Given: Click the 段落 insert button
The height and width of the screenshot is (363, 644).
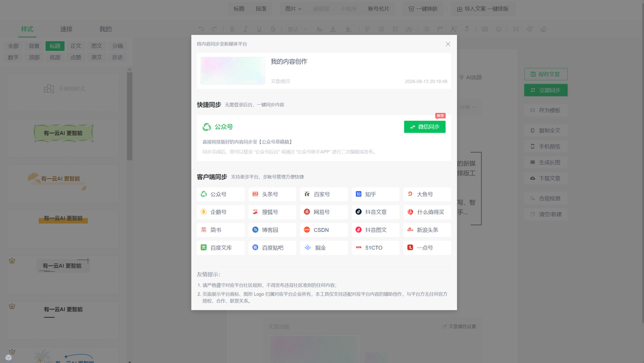Looking at the screenshot, I should coord(261,9).
